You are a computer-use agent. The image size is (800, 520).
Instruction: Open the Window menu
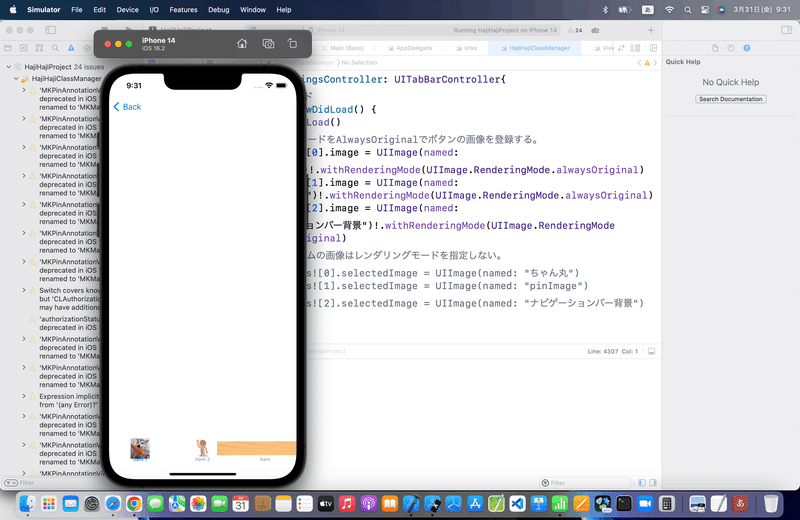click(x=253, y=10)
